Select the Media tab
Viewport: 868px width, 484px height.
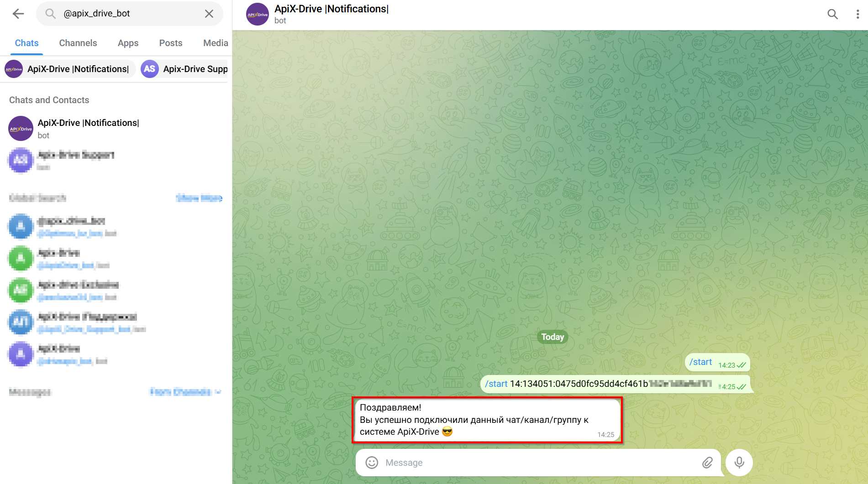216,43
